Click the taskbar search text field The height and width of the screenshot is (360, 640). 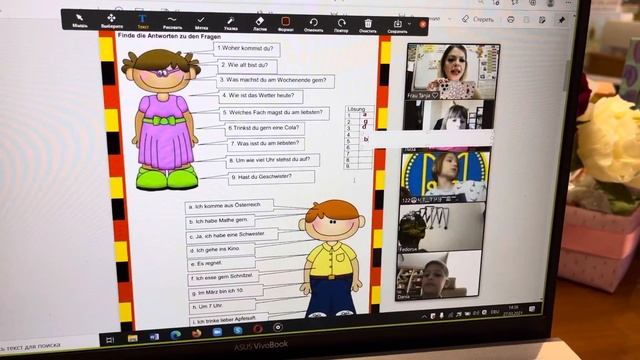30,347
